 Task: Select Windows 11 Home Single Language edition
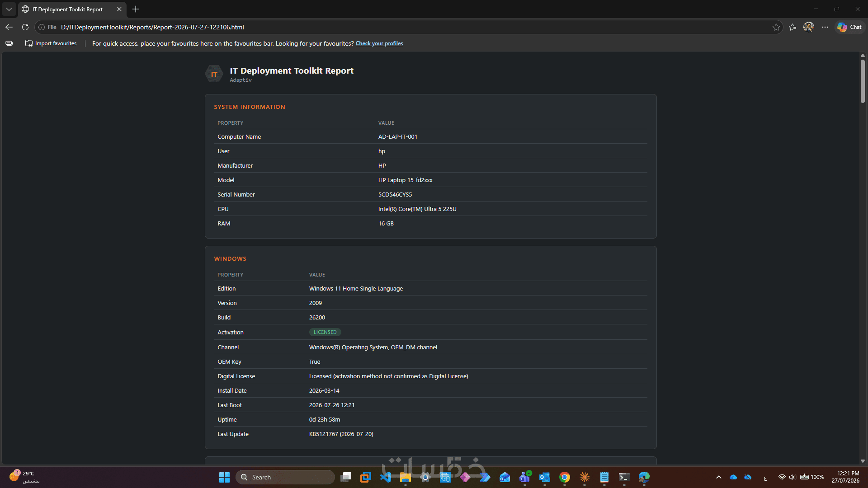pos(356,288)
